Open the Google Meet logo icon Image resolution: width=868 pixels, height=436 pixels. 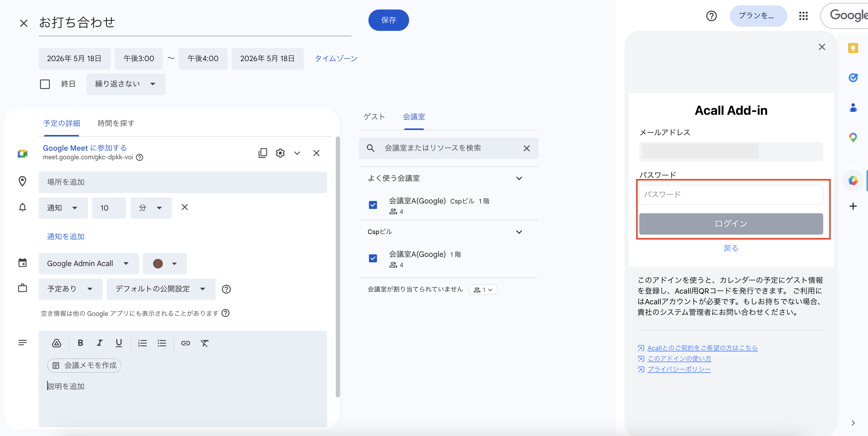(23, 153)
